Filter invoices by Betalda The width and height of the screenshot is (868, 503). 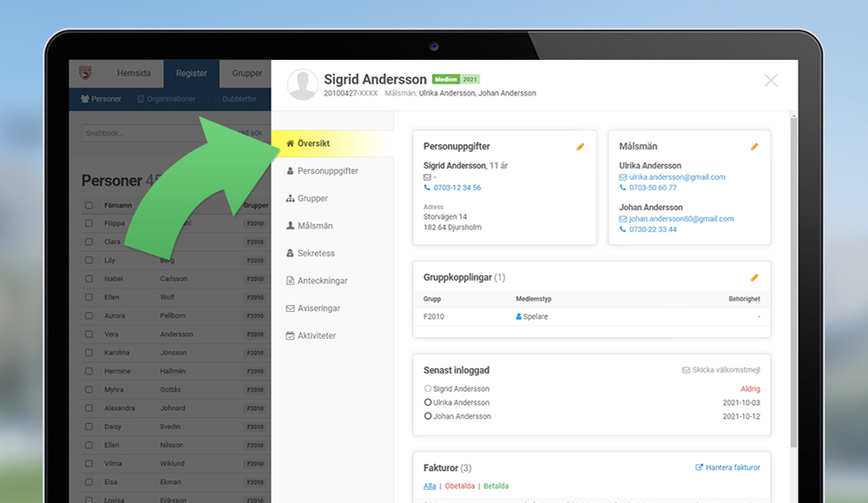coord(496,486)
